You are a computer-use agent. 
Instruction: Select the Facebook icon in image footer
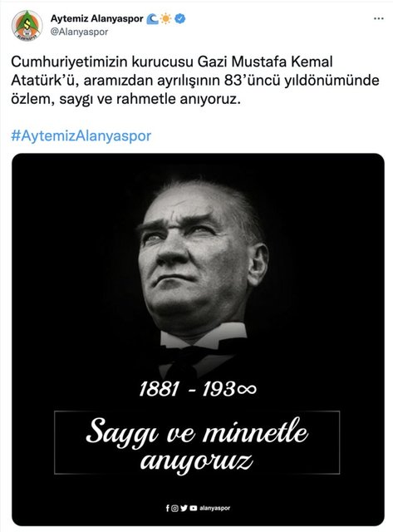pos(168,508)
